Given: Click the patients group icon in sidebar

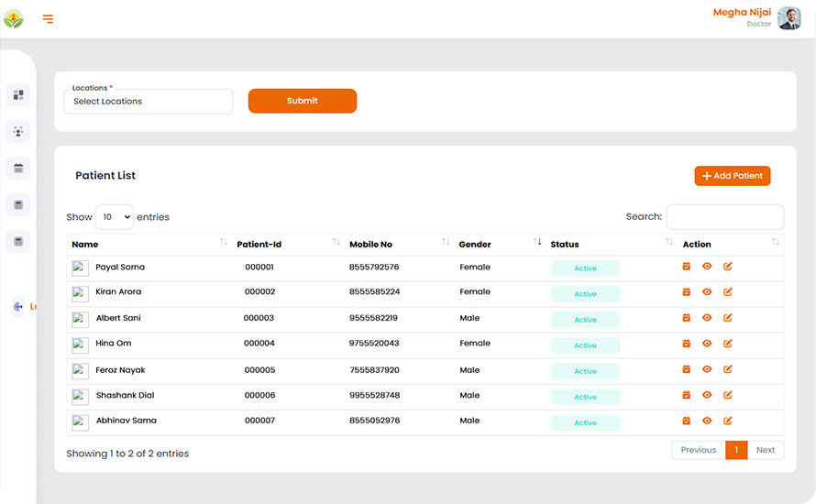Looking at the screenshot, I should 18,132.
